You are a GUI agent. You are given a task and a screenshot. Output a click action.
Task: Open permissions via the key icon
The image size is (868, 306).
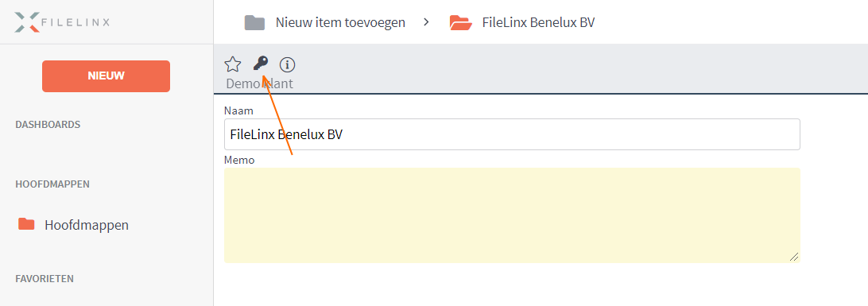point(260,64)
